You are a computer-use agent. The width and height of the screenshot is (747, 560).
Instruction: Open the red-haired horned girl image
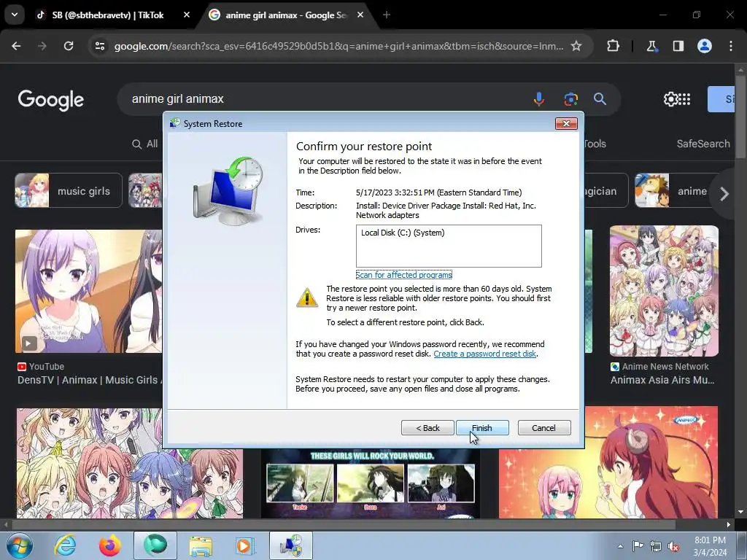(608, 462)
